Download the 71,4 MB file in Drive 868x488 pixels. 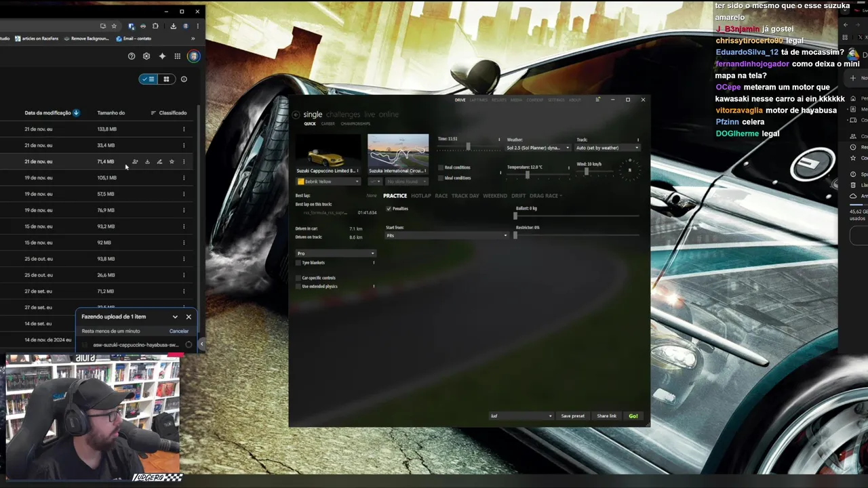147,161
